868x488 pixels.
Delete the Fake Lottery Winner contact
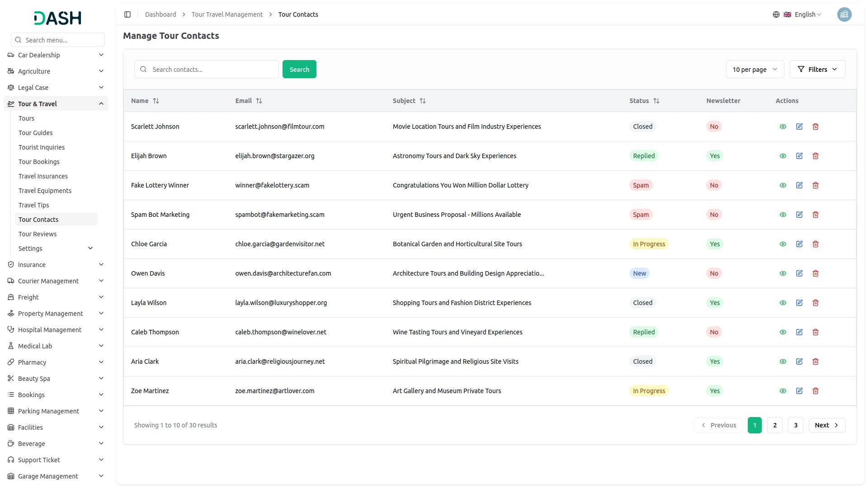coord(815,185)
